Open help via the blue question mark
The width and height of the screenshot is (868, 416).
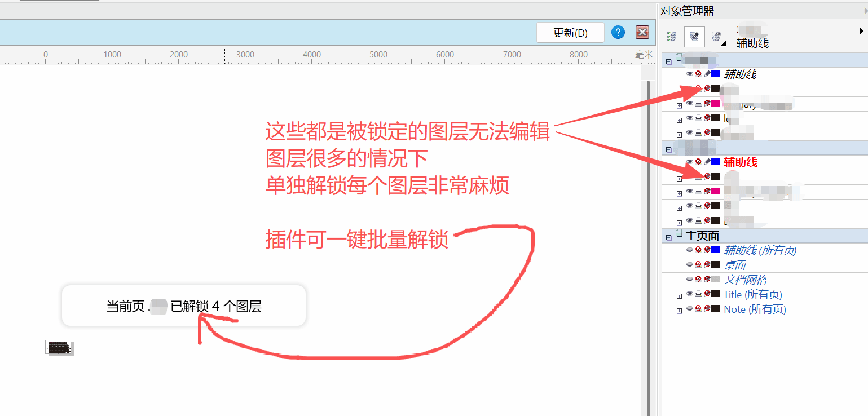[x=618, y=32]
